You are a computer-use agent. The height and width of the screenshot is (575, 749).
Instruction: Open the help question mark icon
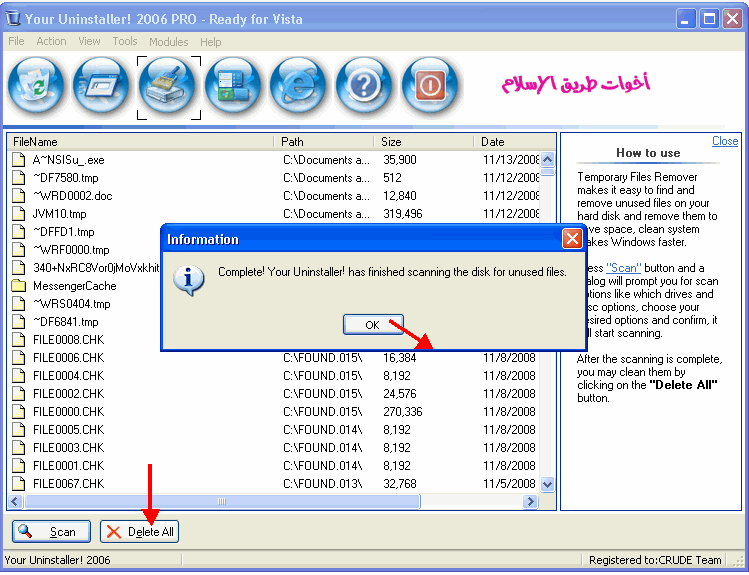[x=364, y=86]
